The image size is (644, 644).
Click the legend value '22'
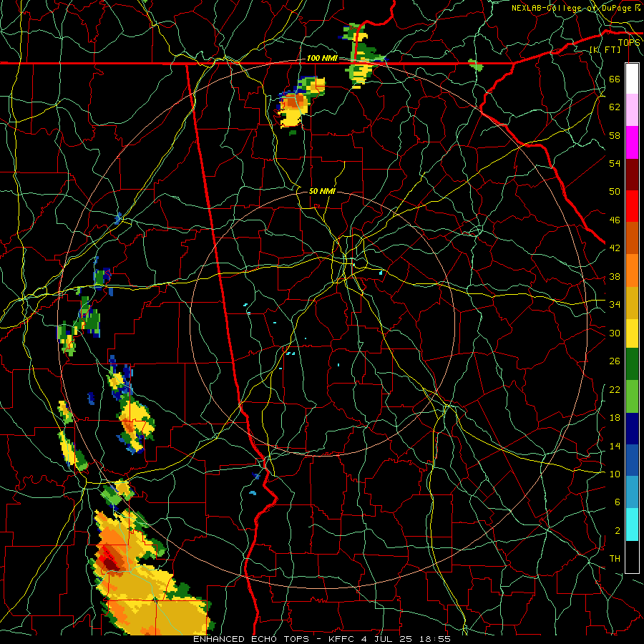click(615, 389)
